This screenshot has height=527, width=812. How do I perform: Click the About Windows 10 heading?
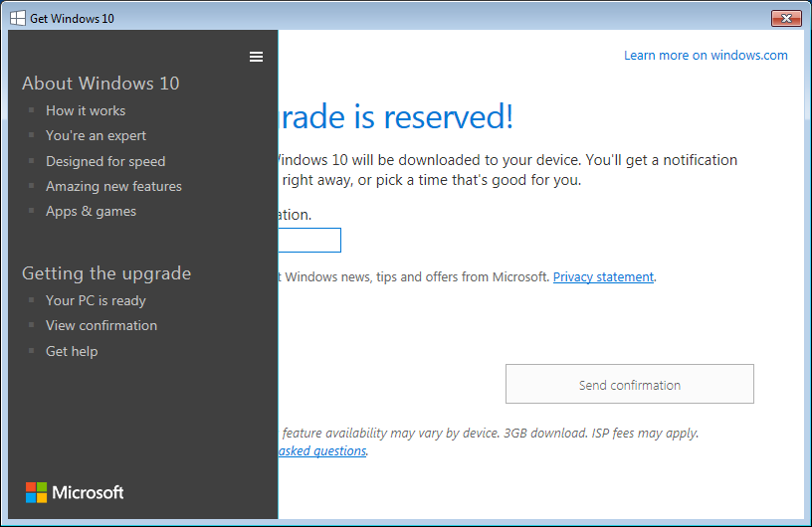[x=101, y=84]
